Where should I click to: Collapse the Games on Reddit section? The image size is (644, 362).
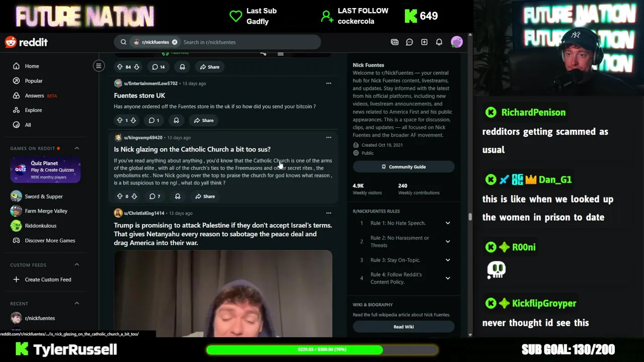[77, 148]
